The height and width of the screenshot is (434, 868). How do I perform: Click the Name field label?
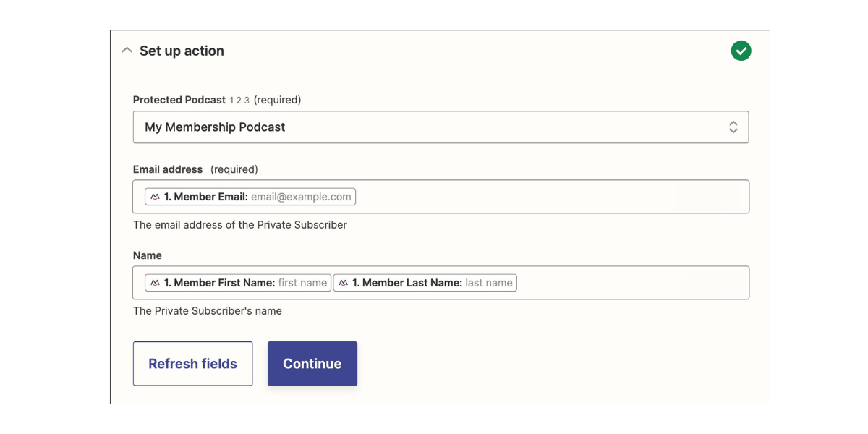point(148,255)
